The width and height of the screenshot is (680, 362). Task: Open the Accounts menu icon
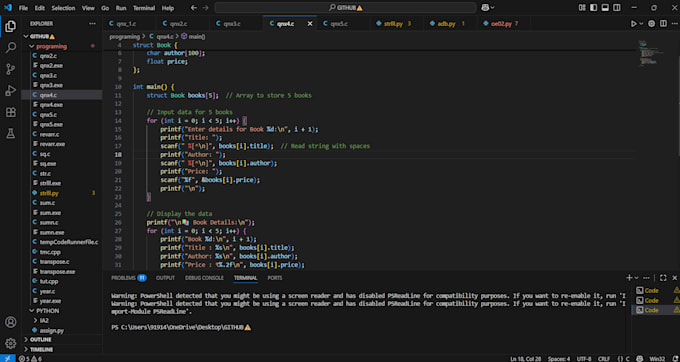point(10,322)
